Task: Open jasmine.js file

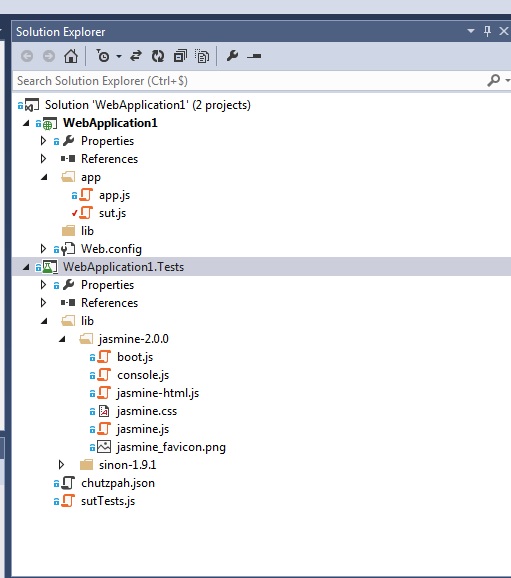Action: coord(143,429)
